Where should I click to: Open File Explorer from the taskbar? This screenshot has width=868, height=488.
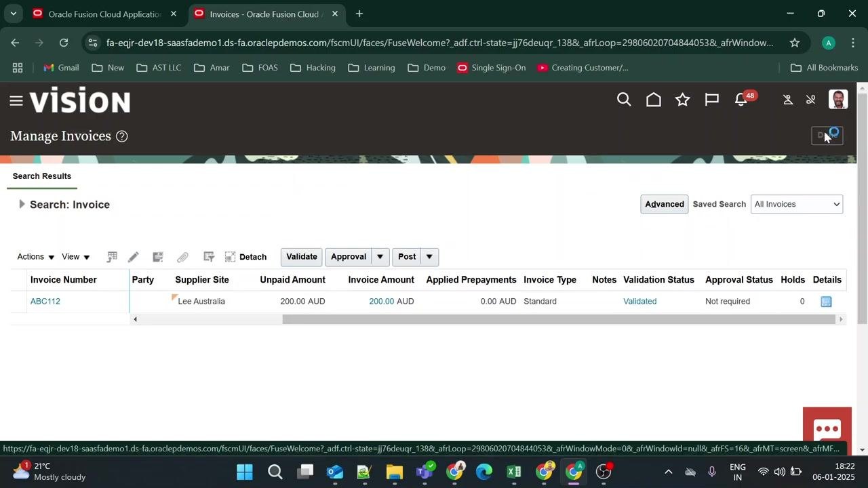395,471
